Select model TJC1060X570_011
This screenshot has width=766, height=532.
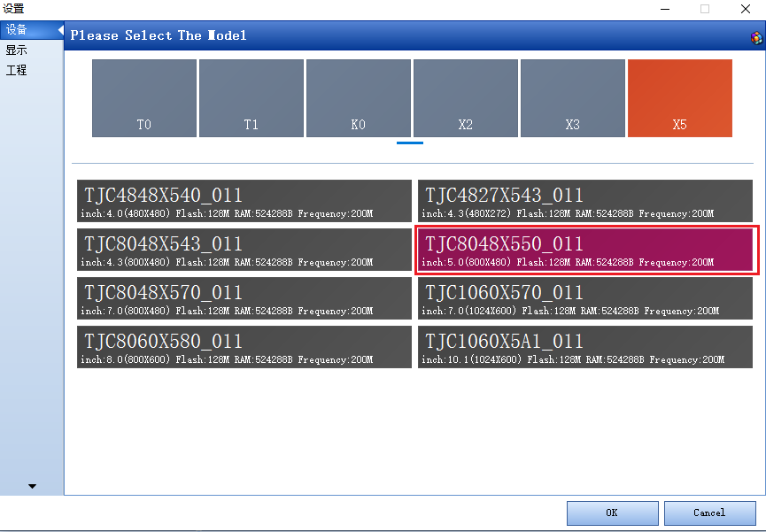(585, 298)
